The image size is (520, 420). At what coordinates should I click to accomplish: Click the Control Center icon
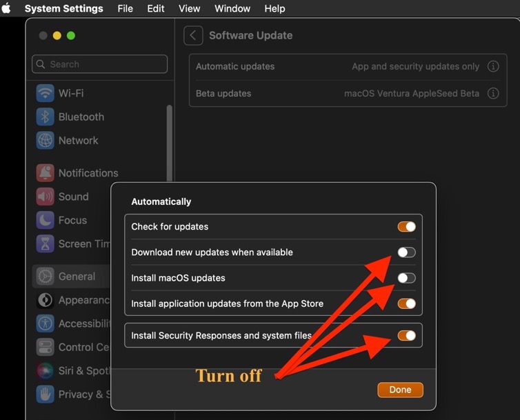[45, 347]
